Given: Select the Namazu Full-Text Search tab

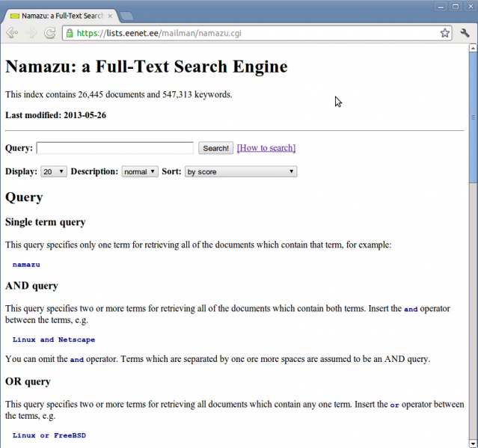Looking at the screenshot, I should [60, 16].
